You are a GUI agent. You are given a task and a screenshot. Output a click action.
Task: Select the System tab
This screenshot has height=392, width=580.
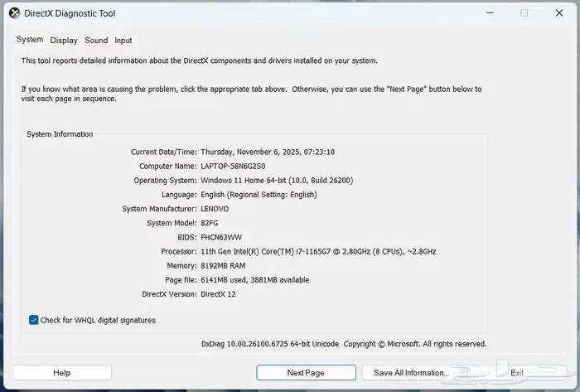coord(30,40)
